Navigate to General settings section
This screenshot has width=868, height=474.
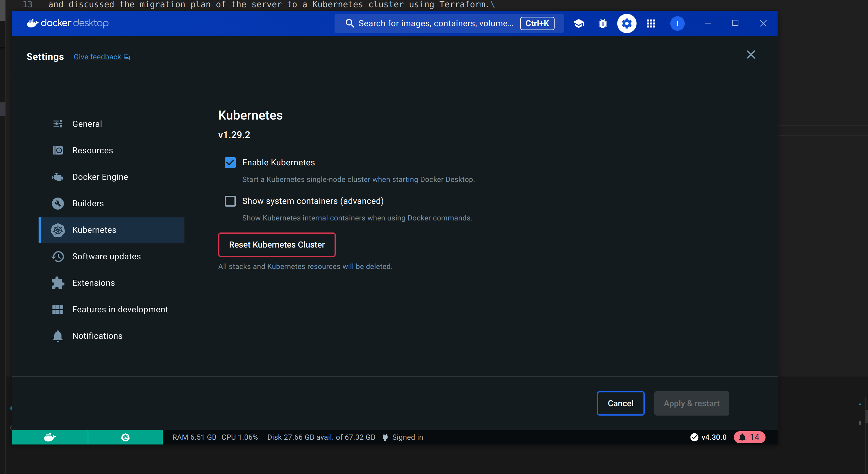(x=87, y=124)
